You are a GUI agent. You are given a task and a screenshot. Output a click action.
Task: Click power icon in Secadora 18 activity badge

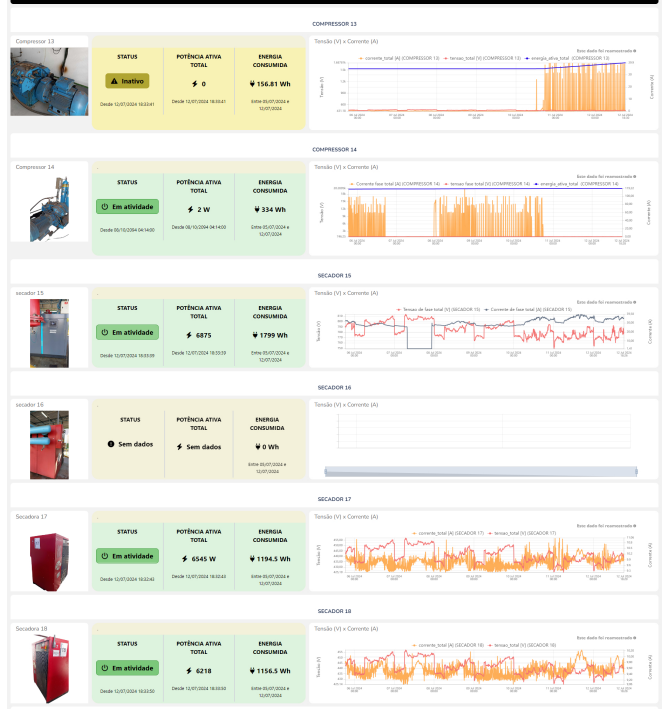click(105, 668)
